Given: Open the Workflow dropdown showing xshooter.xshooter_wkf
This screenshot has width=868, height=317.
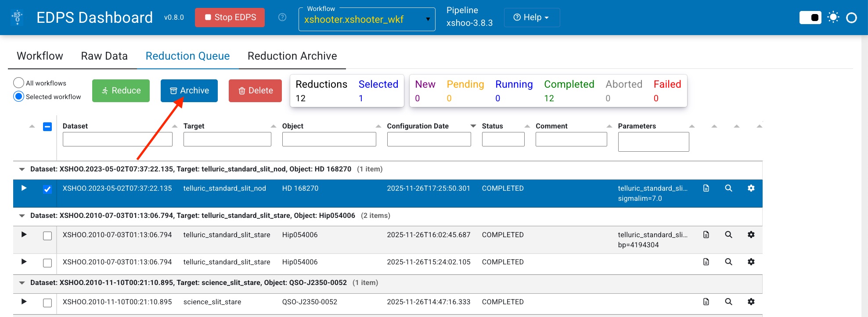Looking at the screenshot, I should 367,19.
